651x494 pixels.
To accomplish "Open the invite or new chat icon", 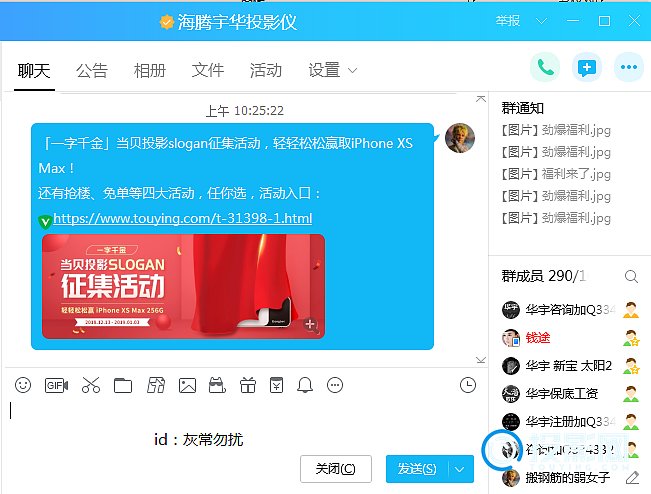I will tap(587, 67).
